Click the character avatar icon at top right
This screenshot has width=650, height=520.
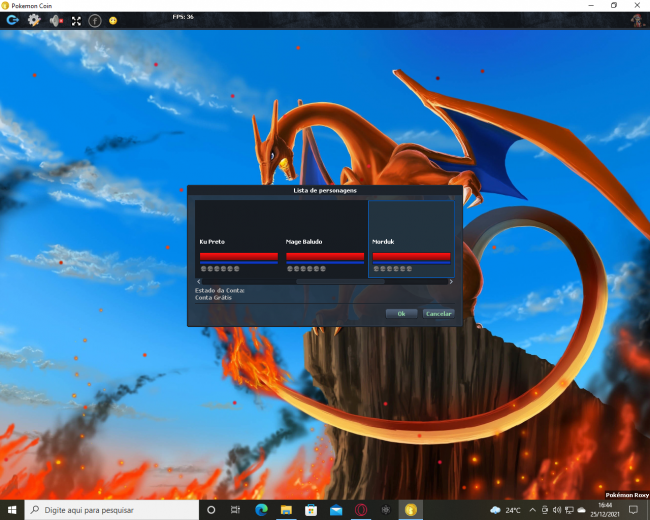(x=638, y=20)
